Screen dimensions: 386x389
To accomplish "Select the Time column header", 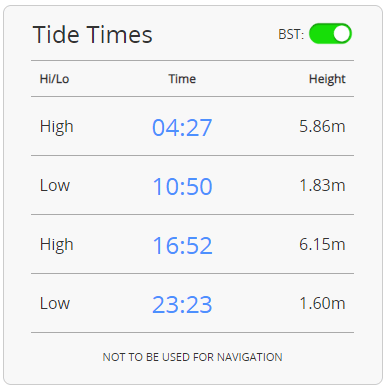I will coord(182,79).
